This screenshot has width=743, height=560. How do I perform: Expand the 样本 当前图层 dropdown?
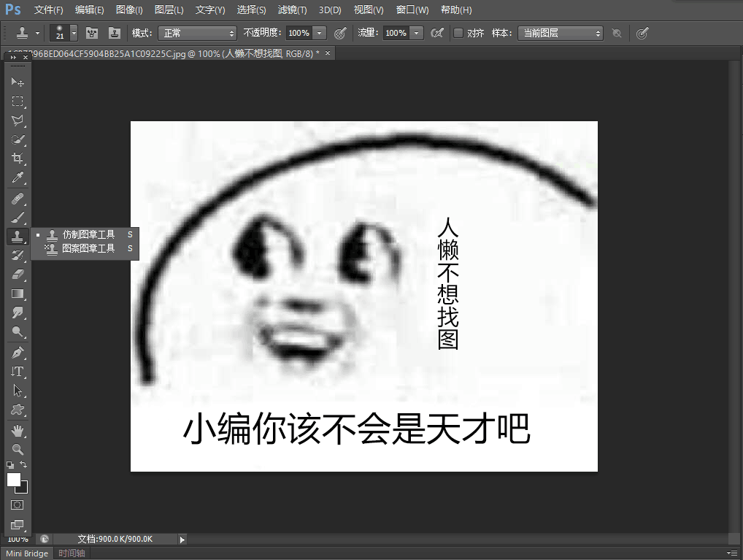point(560,33)
